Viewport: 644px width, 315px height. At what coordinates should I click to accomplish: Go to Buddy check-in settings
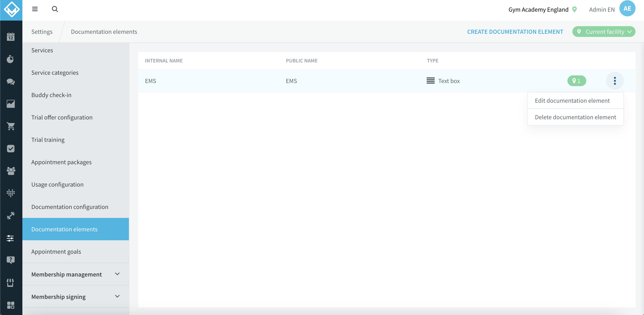click(76, 95)
